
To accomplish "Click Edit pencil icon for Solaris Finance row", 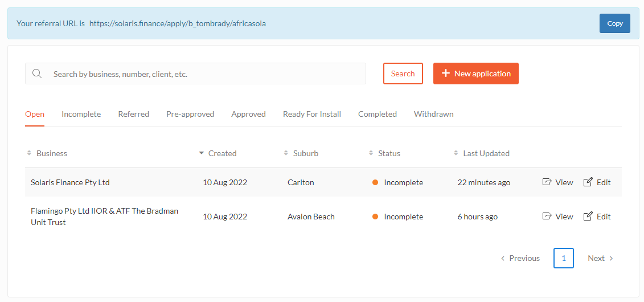I will [x=588, y=182].
